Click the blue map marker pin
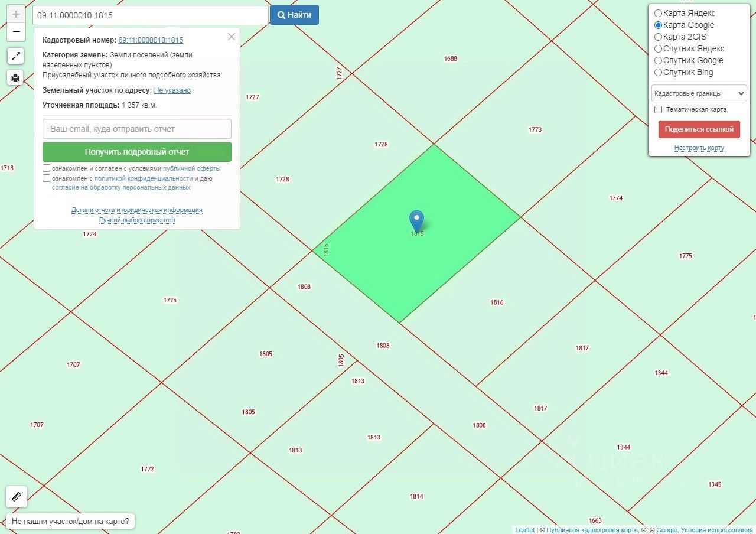Screen dimensions: 756x534 417,221
